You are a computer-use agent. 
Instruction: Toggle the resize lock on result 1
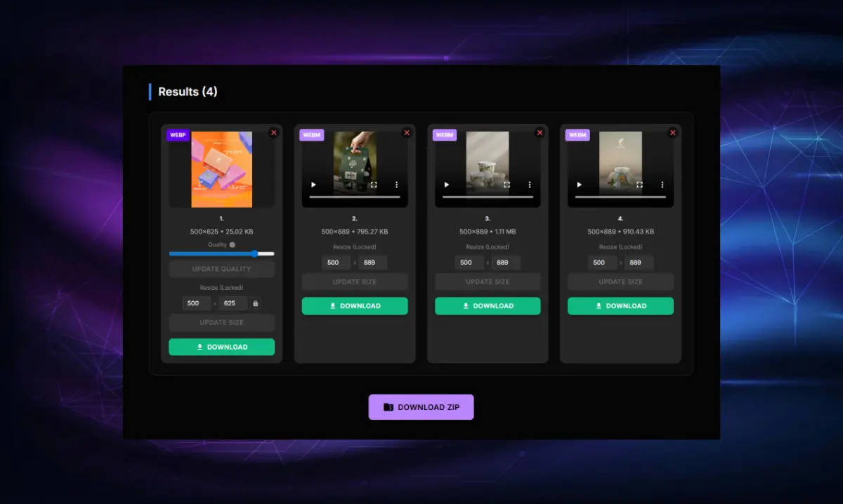pyautogui.click(x=256, y=303)
